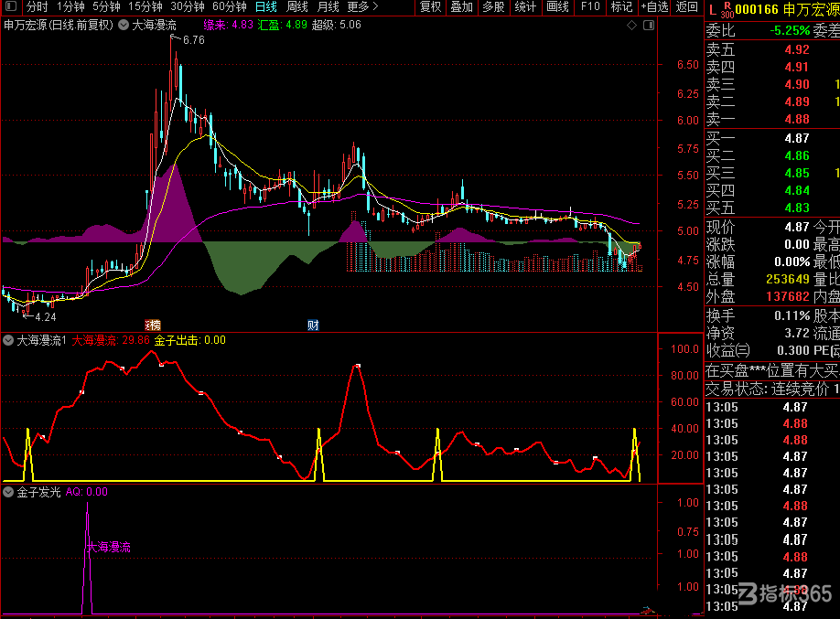Select the 30分钟 period tab
Viewport: 840px width, 619px height.
click(188, 7)
